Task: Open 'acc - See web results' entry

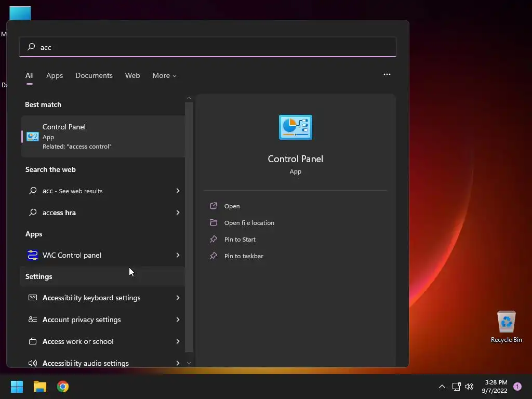Action: [x=103, y=191]
